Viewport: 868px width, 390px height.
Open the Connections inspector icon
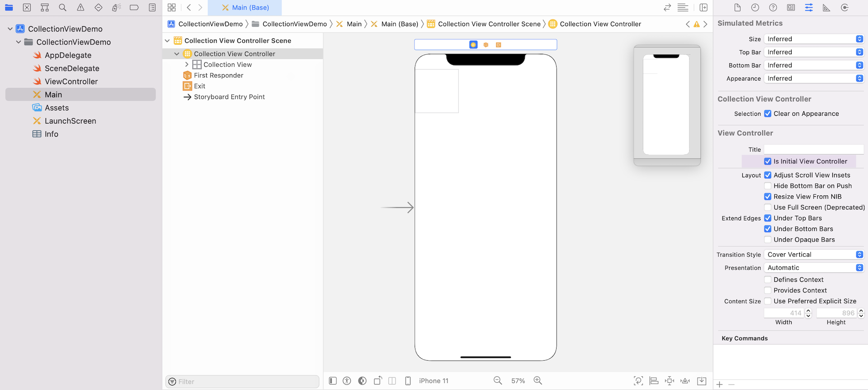[x=844, y=8]
